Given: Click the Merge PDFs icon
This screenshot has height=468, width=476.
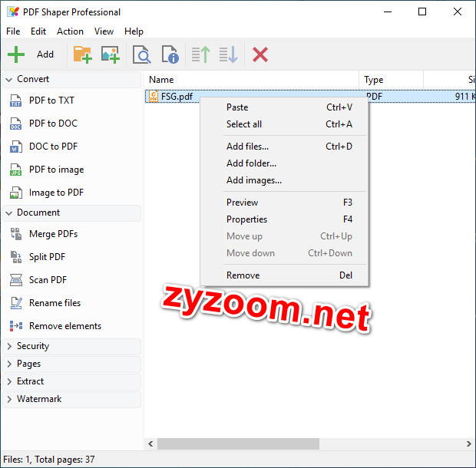Looking at the screenshot, I should tap(16, 234).
